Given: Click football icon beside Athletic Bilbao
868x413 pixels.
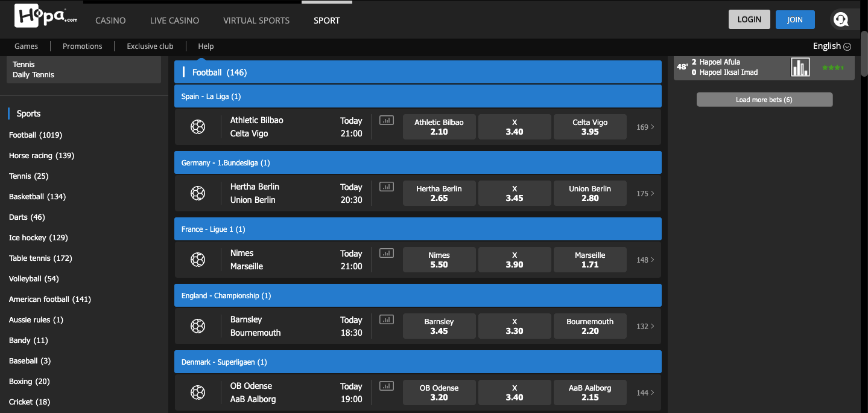Looking at the screenshot, I should coord(198,127).
